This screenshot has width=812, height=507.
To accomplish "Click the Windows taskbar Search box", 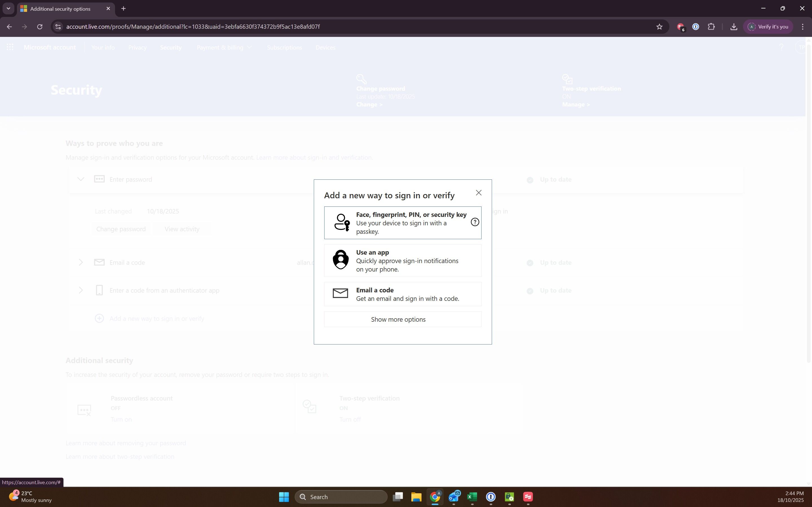I will click(x=341, y=497).
